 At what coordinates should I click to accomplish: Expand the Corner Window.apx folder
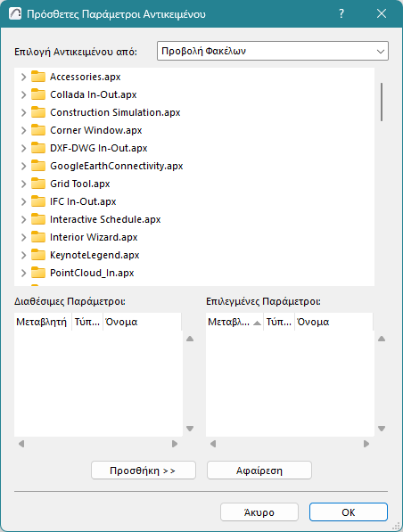[x=23, y=130]
